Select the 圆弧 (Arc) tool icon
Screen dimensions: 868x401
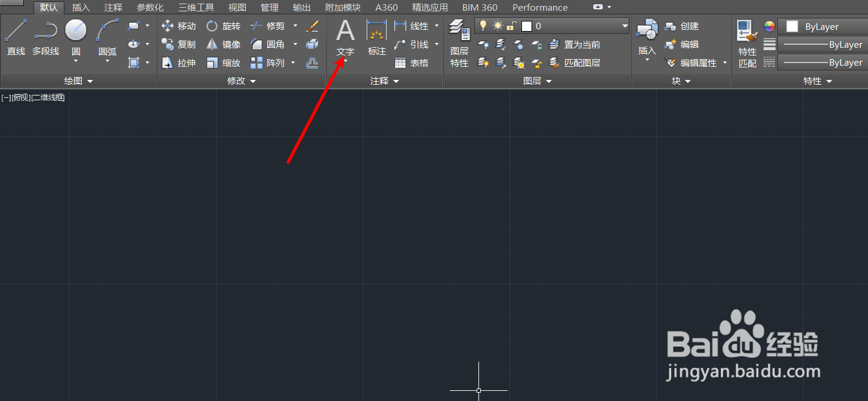(x=107, y=30)
